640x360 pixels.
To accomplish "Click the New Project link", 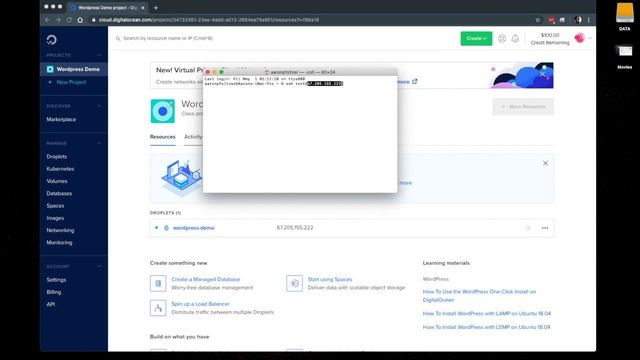I will (x=71, y=82).
